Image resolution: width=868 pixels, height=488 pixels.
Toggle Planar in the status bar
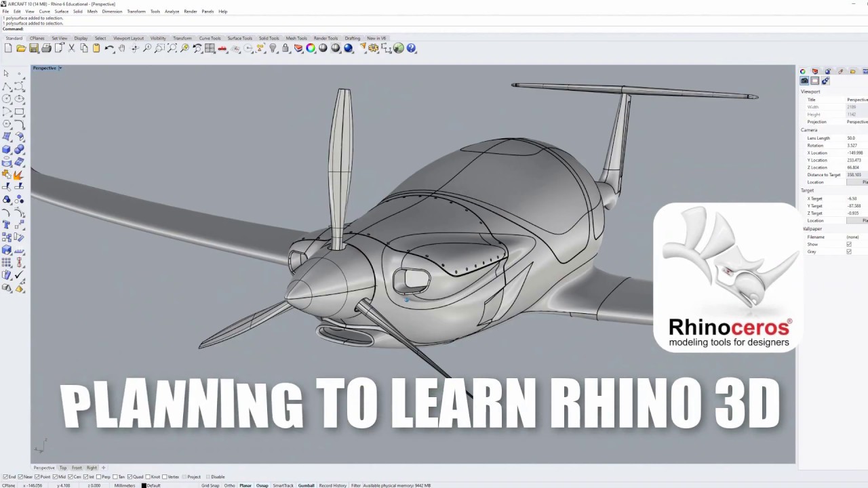245,485
